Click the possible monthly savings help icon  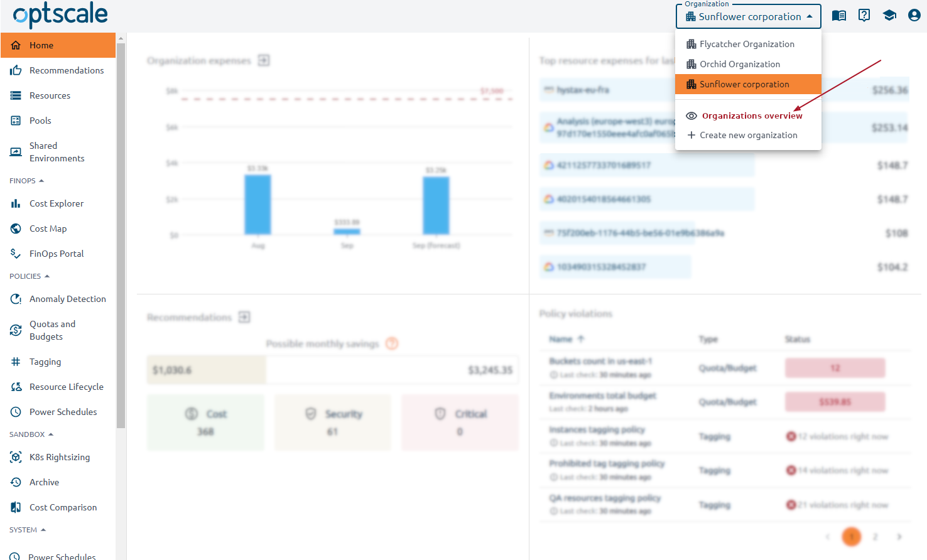(x=392, y=343)
